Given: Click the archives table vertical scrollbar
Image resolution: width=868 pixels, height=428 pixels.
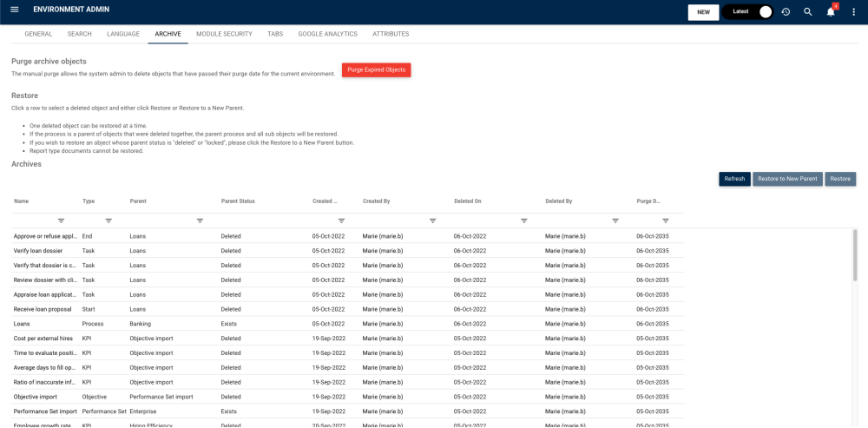Looking at the screenshot, I should 855,255.
